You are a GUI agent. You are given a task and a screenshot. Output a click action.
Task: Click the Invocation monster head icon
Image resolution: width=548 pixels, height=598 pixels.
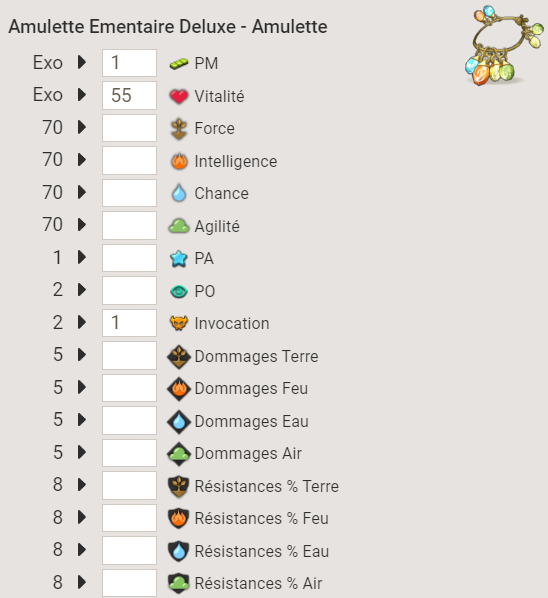click(x=178, y=323)
